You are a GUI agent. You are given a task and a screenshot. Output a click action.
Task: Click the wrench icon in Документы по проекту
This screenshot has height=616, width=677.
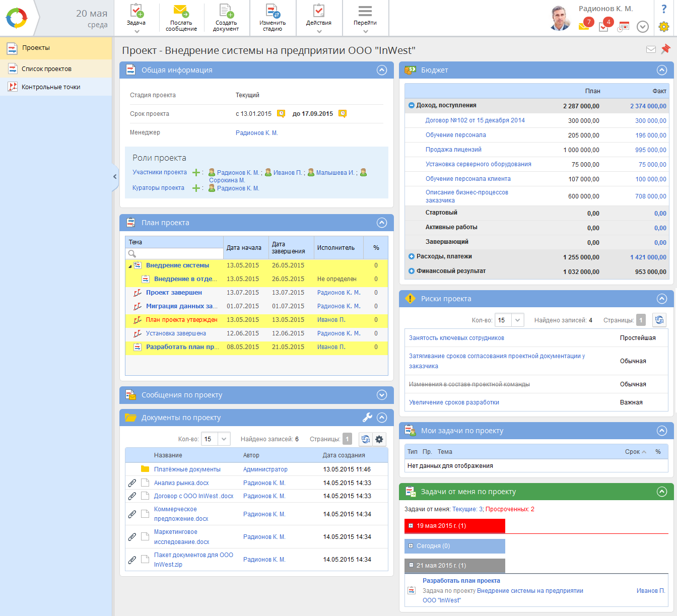[x=367, y=417]
